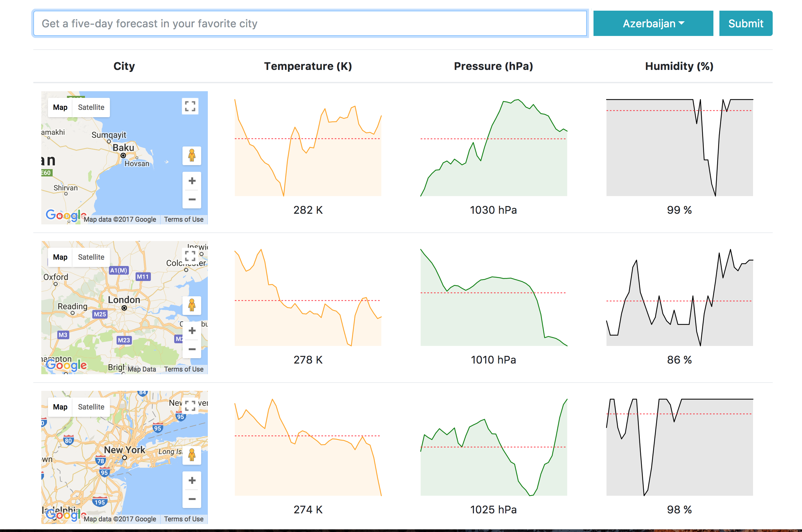This screenshot has width=802, height=532.
Task: Zoom out on the Baku map
Action: [x=192, y=199]
